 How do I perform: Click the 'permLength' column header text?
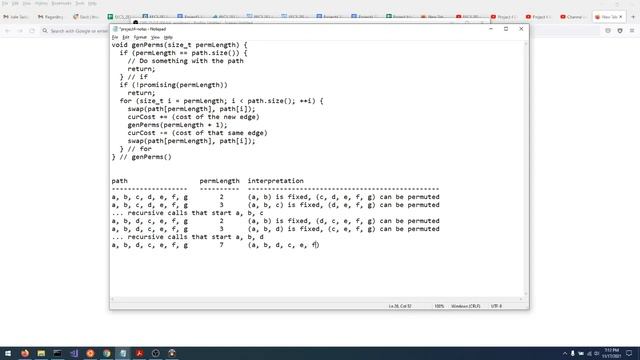(220, 181)
